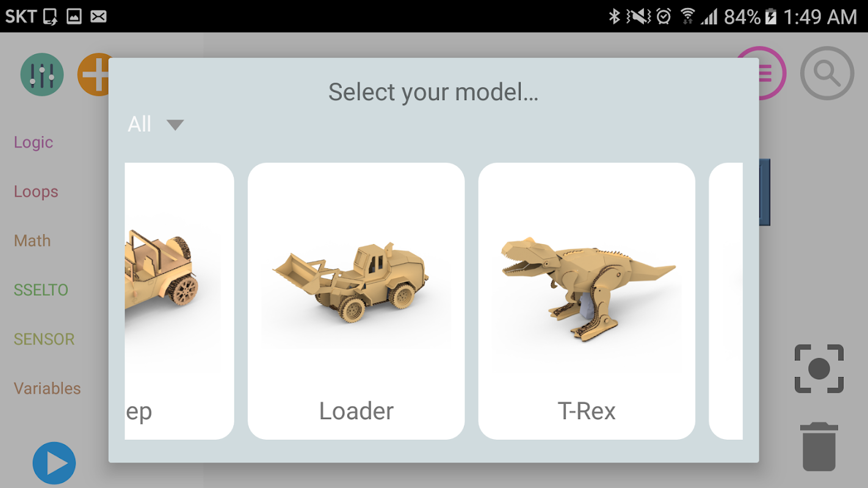Tap the camera capture frame icon
868x488 pixels.
(x=819, y=368)
